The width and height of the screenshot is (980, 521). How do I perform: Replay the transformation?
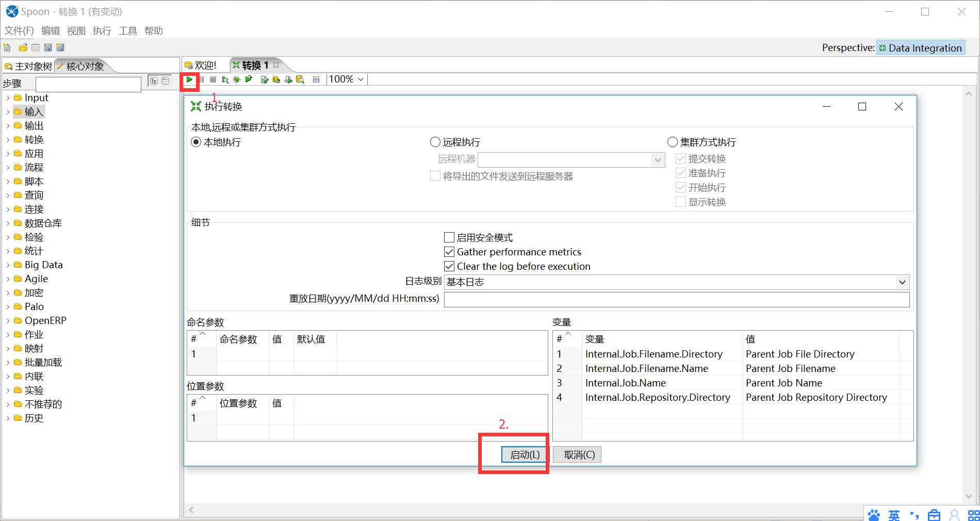point(249,79)
